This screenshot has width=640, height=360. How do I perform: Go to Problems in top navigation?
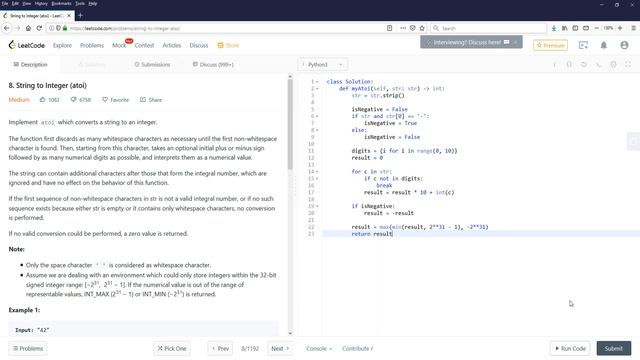click(x=92, y=45)
